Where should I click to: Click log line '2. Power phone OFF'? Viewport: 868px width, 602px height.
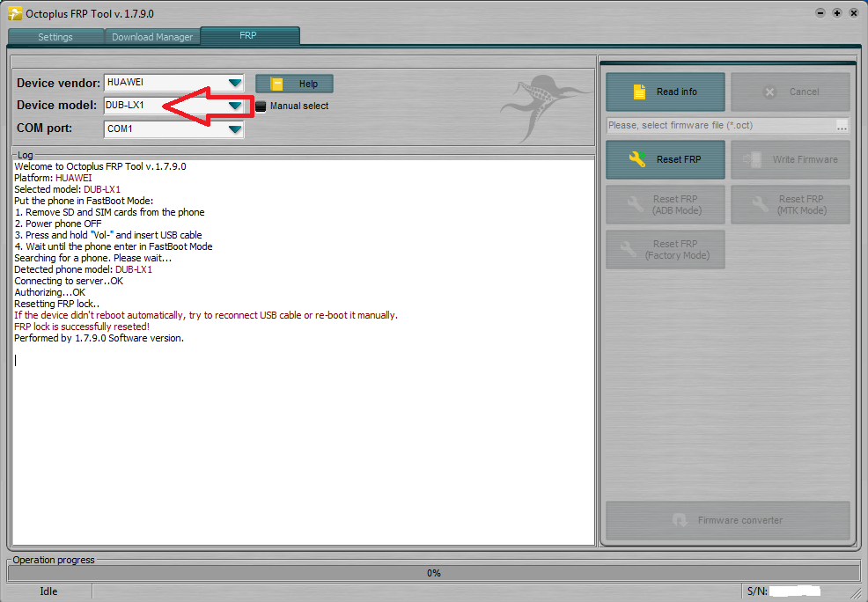pyautogui.click(x=58, y=224)
